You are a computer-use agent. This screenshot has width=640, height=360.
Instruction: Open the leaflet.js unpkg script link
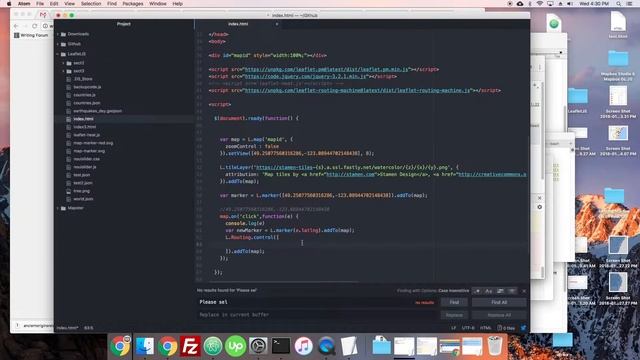tap(327, 69)
